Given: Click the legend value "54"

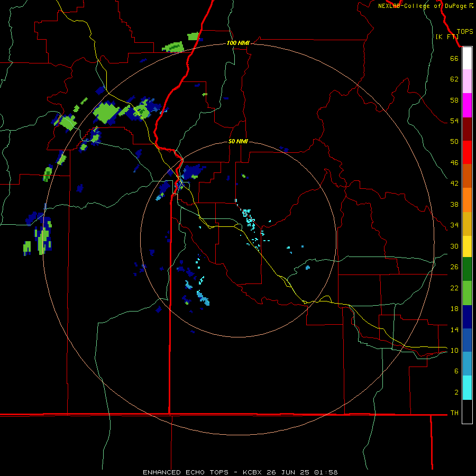Looking at the screenshot, I should [x=454, y=121].
